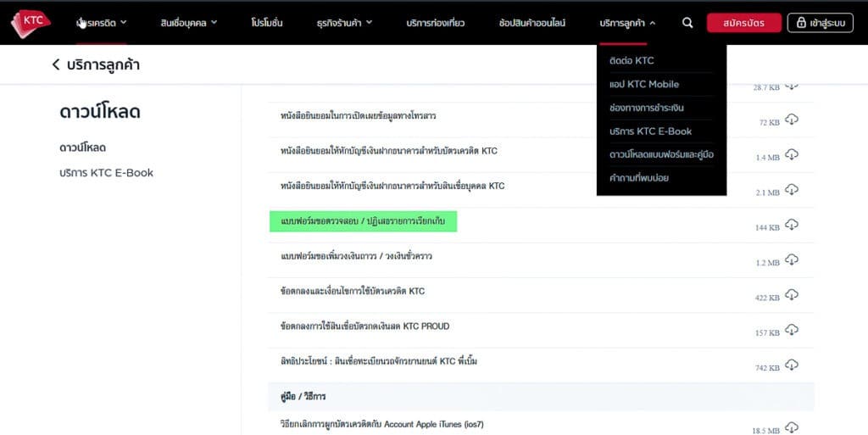Screen dimensions: 868x435
Task: Open แบบฟอร์มขอเพิ่มวงเงินถาวร / วงเงินชั่วคราว
Action: coord(356,256)
